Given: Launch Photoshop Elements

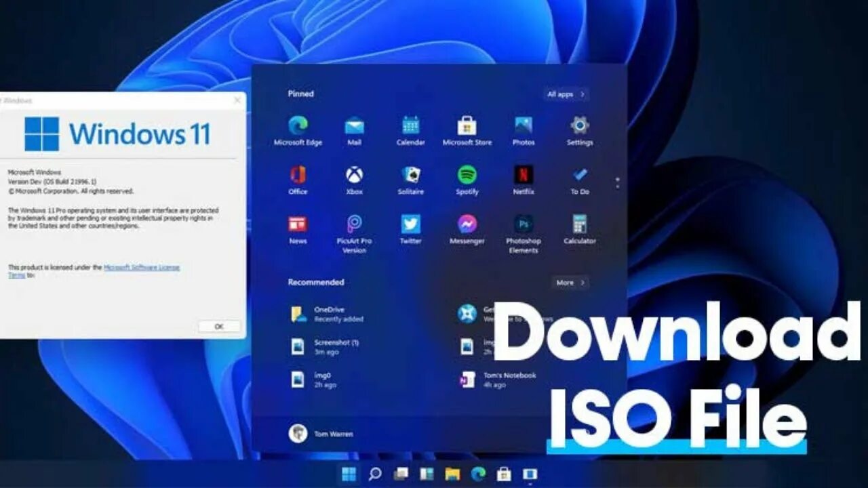Looking at the screenshot, I should [523, 234].
